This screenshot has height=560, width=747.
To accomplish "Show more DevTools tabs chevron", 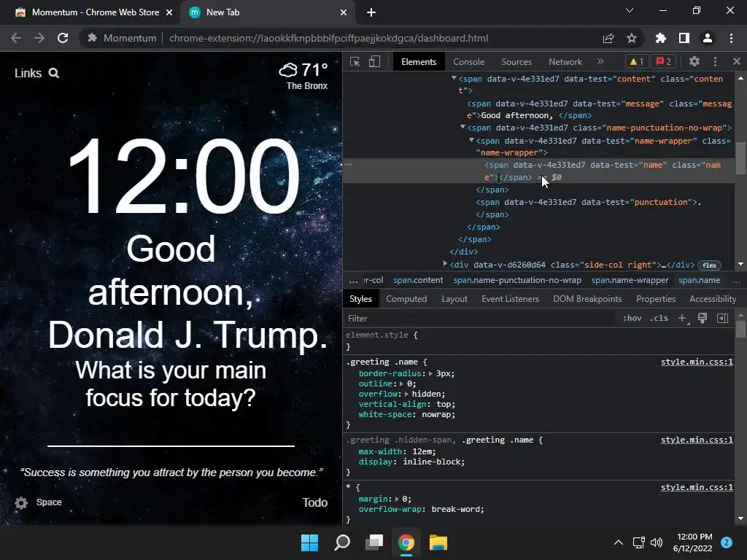I will click(x=600, y=61).
